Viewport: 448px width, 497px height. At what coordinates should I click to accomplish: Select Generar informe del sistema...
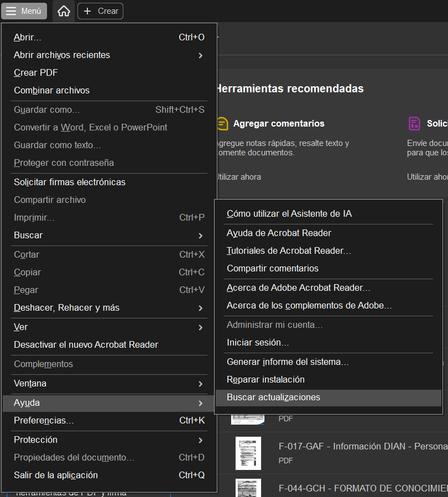coord(329,362)
